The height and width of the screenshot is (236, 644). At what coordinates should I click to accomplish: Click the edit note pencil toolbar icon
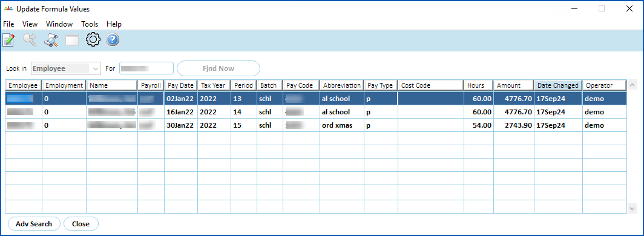8,40
